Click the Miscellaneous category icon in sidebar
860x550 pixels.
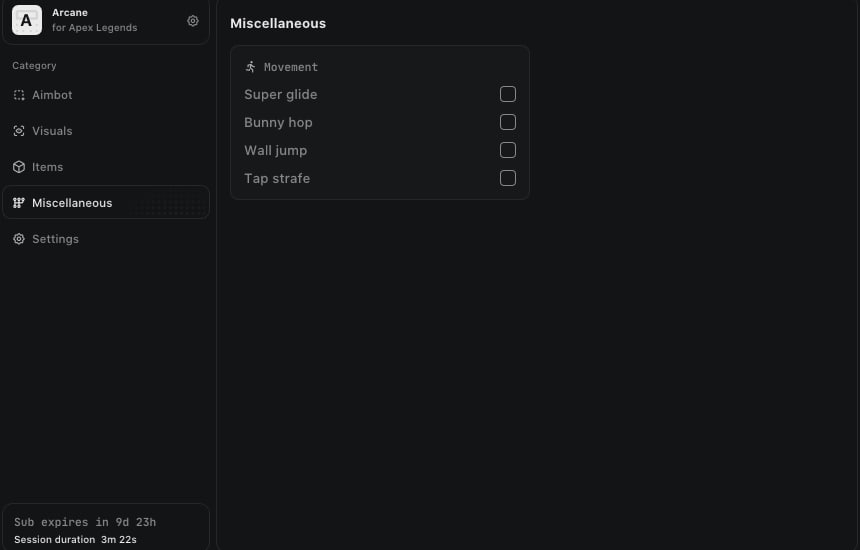19,203
